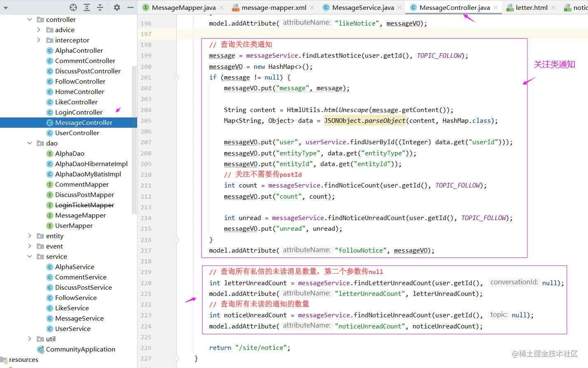Viewport: 588px width, 368px height.
Task: Open MessageMapper in project tree
Action: click(x=80, y=215)
